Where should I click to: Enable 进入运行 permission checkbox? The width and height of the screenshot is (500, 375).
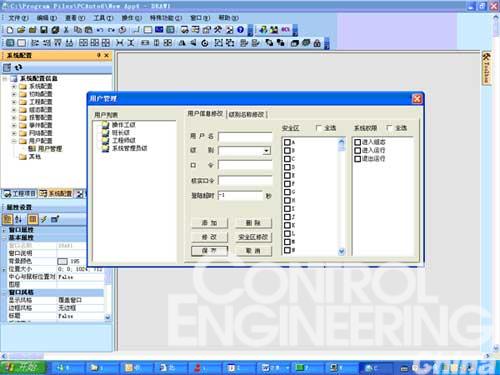click(x=358, y=150)
